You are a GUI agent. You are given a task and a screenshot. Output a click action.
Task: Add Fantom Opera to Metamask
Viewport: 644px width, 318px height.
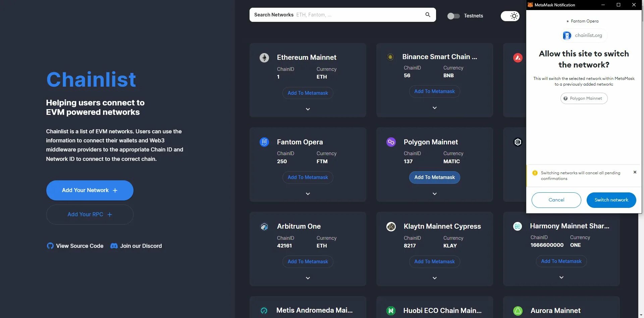(308, 177)
